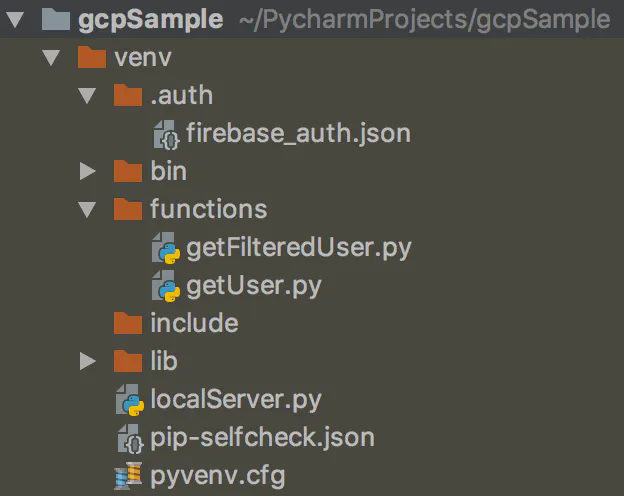Click the firebase_auth.json JSON file icon
The image size is (624, 496).
point(166,135)
